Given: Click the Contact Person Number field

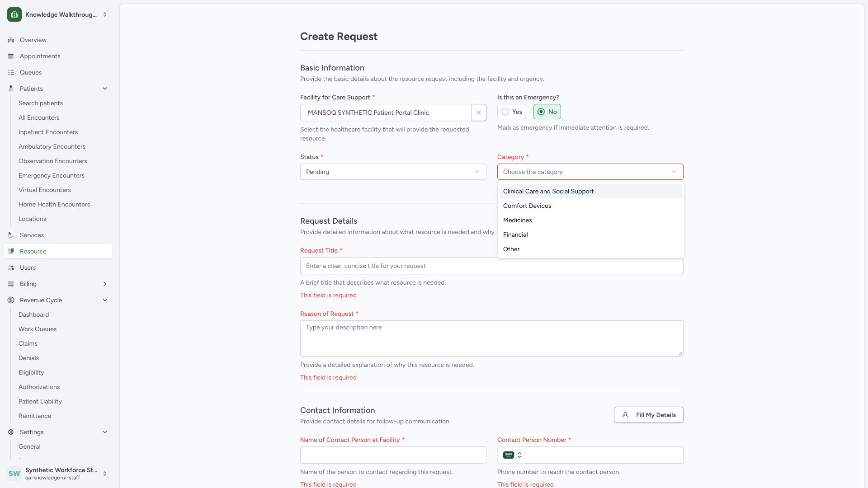Looking at the screenshot, I should click(604, 455).
